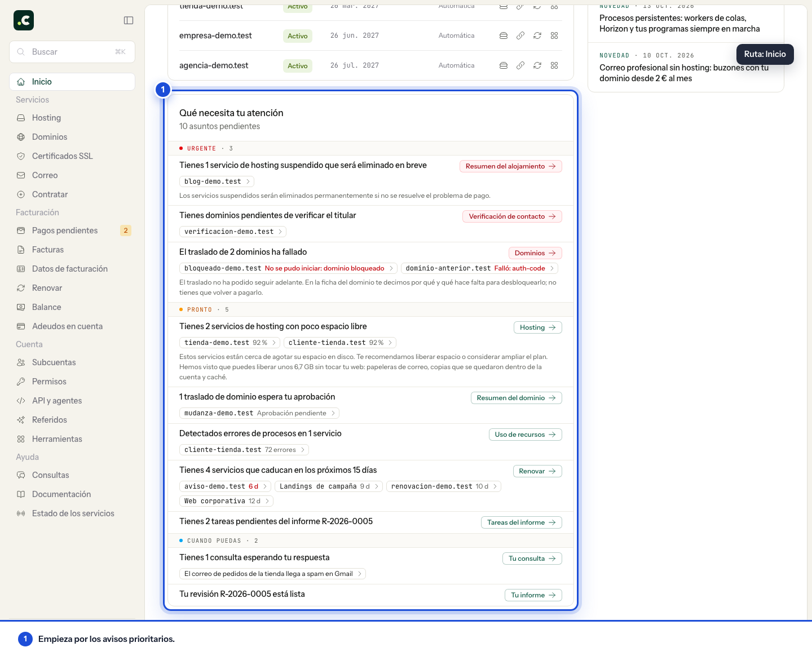Viewport: 812px width, 656px height.
Task: Open Tu consulta
Action: click(x=532, y=559)
